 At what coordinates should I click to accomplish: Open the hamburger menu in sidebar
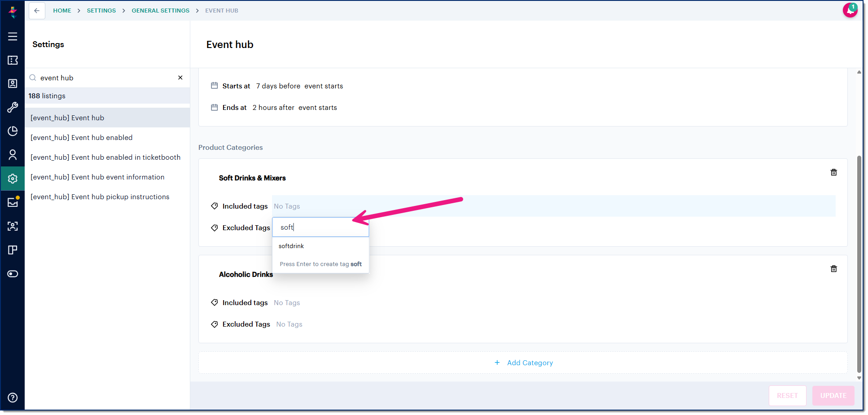click(x=13, y=36)
